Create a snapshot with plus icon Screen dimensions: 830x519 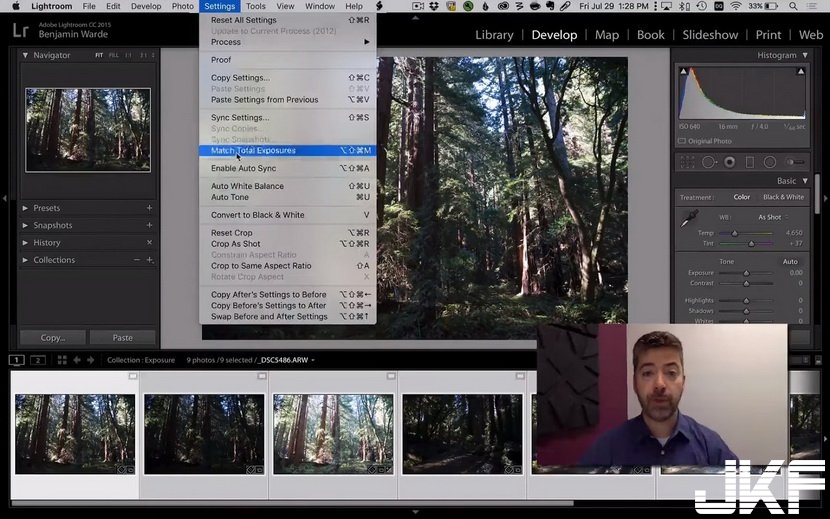[149, 225]
